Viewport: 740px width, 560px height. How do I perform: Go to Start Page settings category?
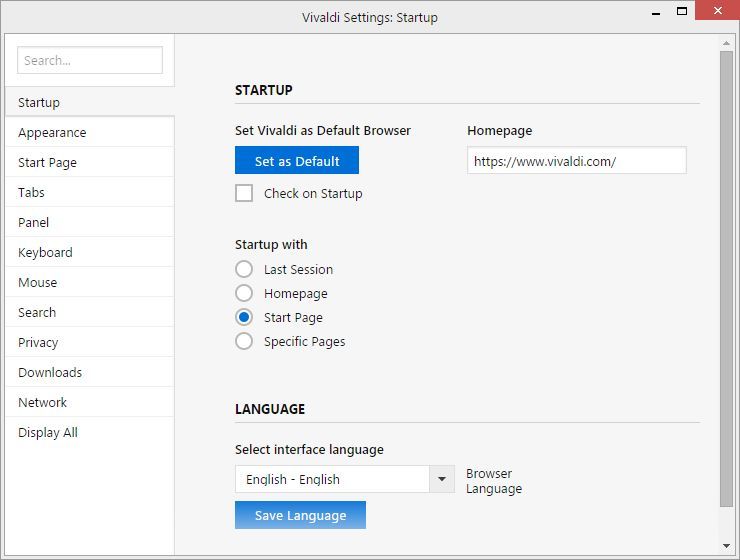click(47, 162)
